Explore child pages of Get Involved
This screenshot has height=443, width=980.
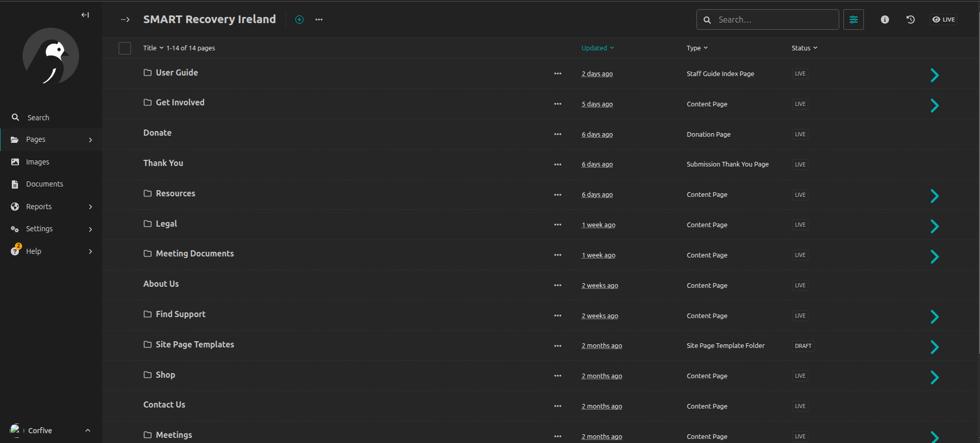[x=934, y=105]
